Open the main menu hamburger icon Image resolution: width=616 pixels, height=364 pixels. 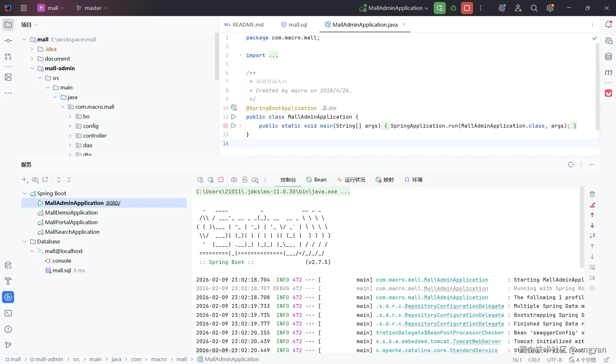click(23, 8)
